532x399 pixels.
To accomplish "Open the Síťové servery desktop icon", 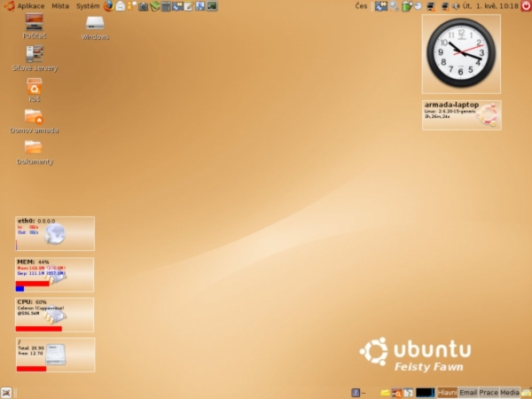I will point(35,58).
